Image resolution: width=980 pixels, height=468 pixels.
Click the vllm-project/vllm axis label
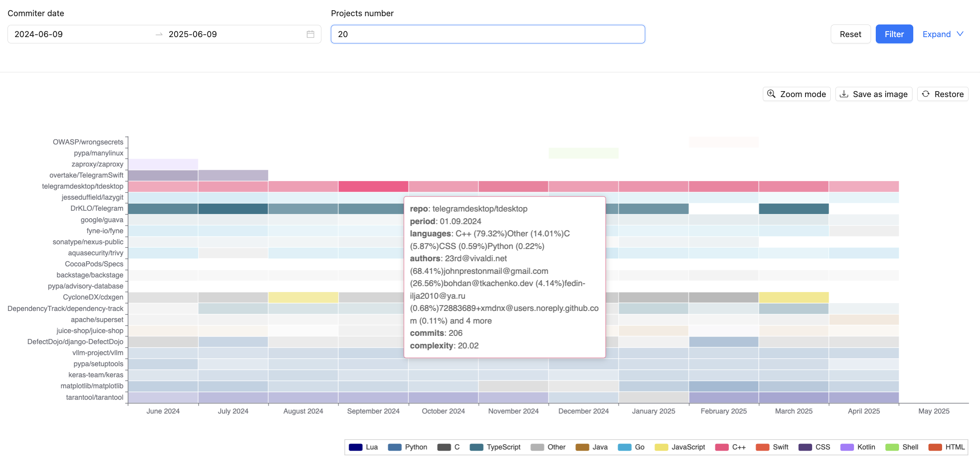point(98,353)
